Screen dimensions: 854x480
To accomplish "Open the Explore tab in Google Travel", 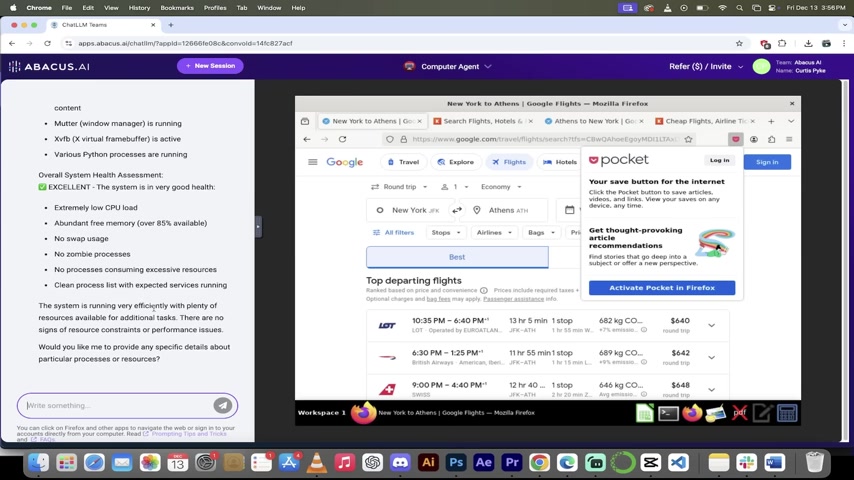I will (455, 162).
